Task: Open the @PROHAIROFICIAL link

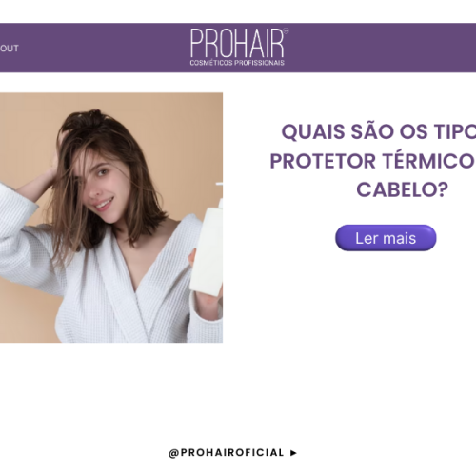Action: [x=227, y=453]
